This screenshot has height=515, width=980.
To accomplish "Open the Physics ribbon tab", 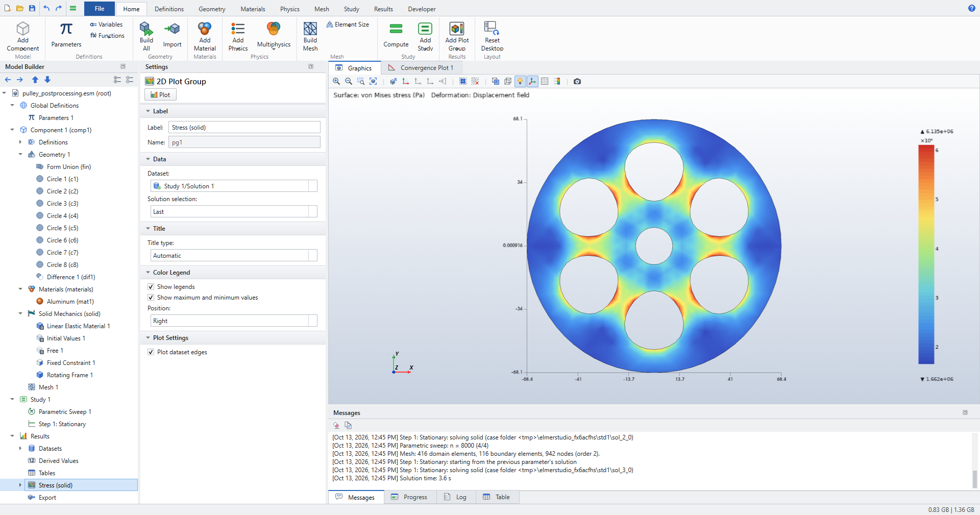I will 289,9.
